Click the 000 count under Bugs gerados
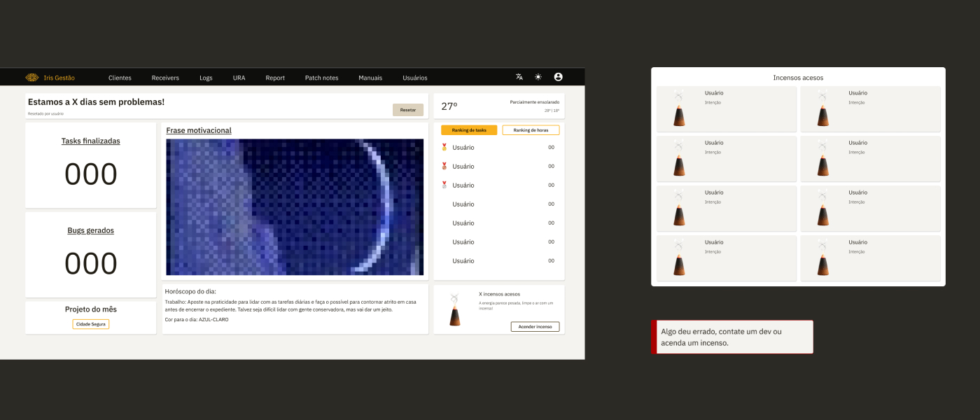980x420 pixels. tap(91, 264)
